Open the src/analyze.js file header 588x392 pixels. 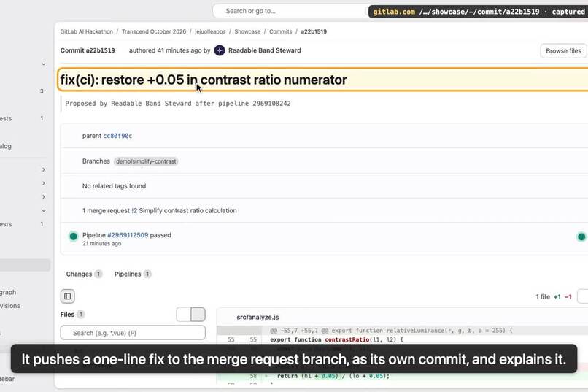[x=258, y=318]
